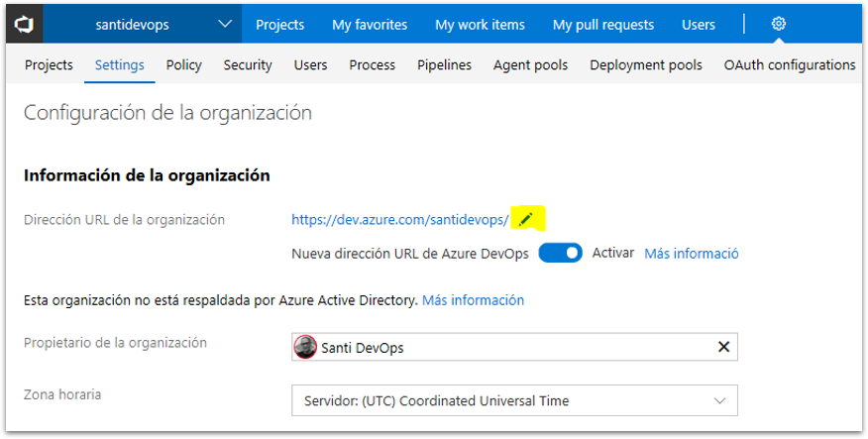868x439 pixels.
Task: Open the Deployment pools tab
Action: point(645,64)
